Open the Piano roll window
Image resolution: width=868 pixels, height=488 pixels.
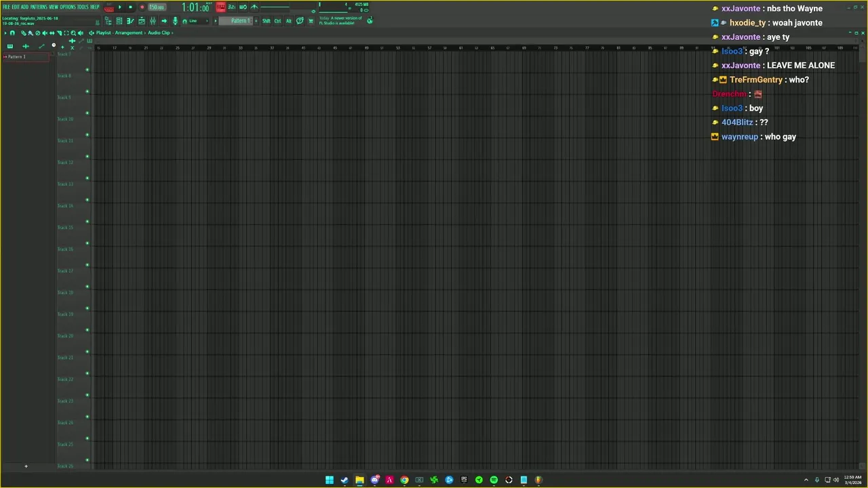pyautogui.click(x=131, y=21)
